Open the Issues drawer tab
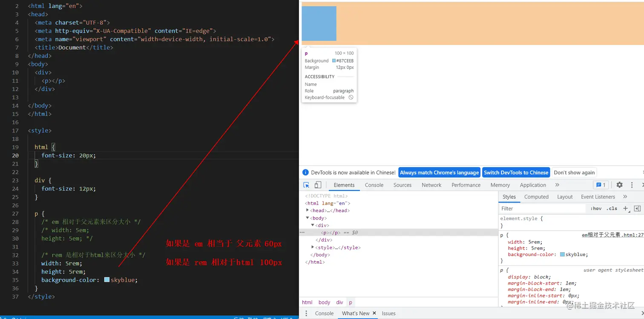This screenshot has height=319, width=644. [x=388, y=313]
